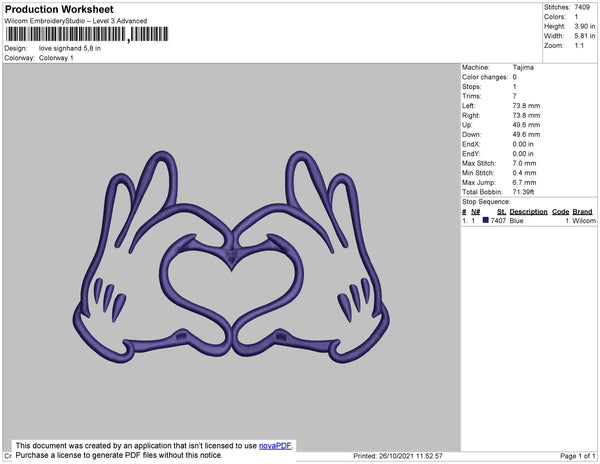The height and width of the screenshot is (464, 600).
Task: Click the stitch count '7407' in stop sequence
Action: coord(498,221)
